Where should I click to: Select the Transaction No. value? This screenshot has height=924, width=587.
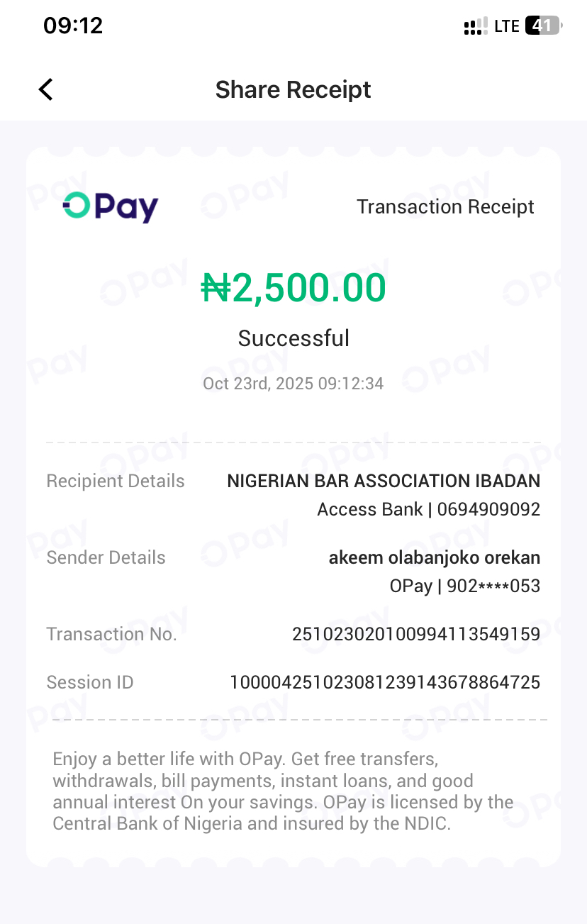pos(416,634)
